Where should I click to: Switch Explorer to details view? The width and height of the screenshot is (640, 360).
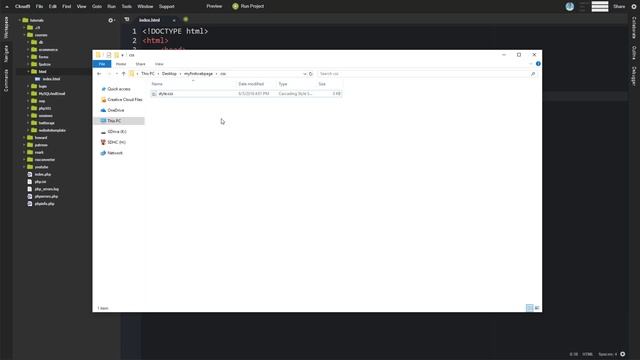[x=529, y=308]
